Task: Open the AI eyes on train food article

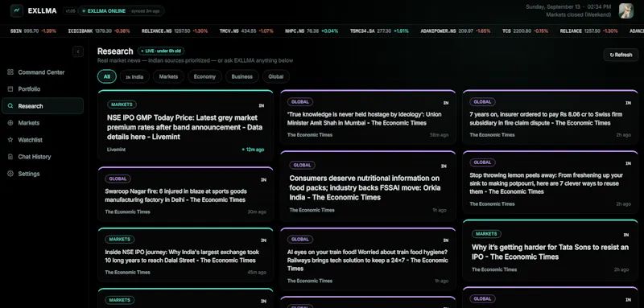Action: pyautogui.click(x=368, y=259)
